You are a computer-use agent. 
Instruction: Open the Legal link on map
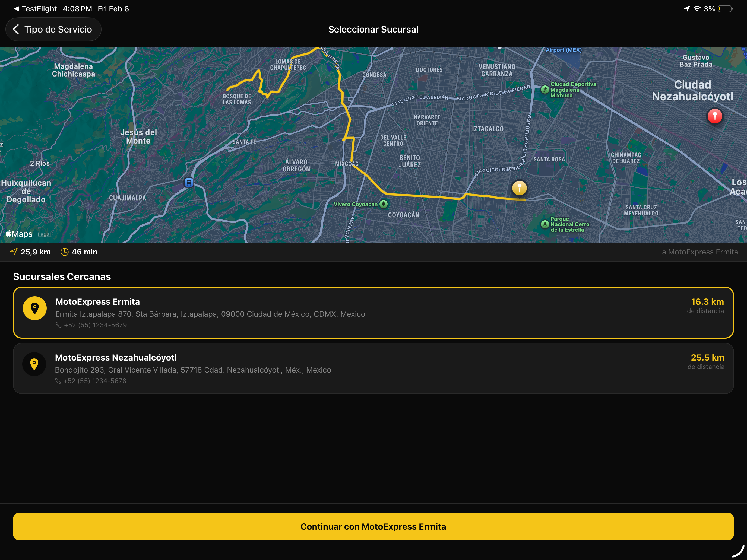[x=44, y=235]
